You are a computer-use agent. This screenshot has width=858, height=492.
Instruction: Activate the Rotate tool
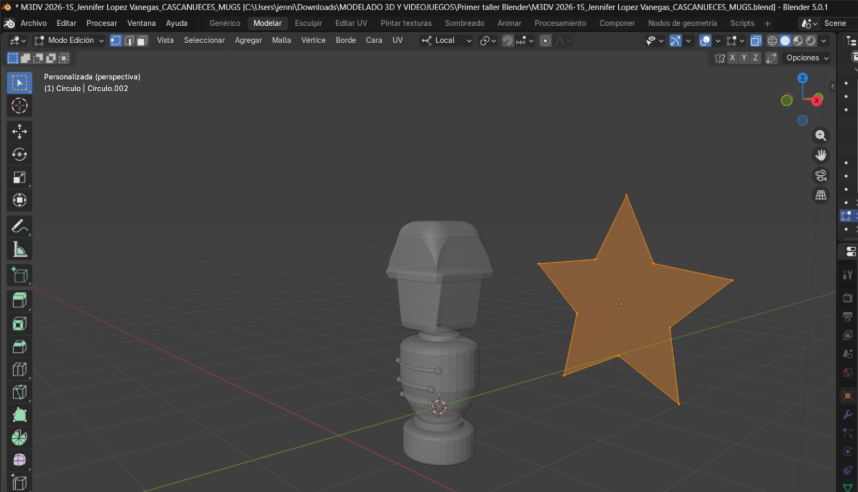(x=20, y=155)
